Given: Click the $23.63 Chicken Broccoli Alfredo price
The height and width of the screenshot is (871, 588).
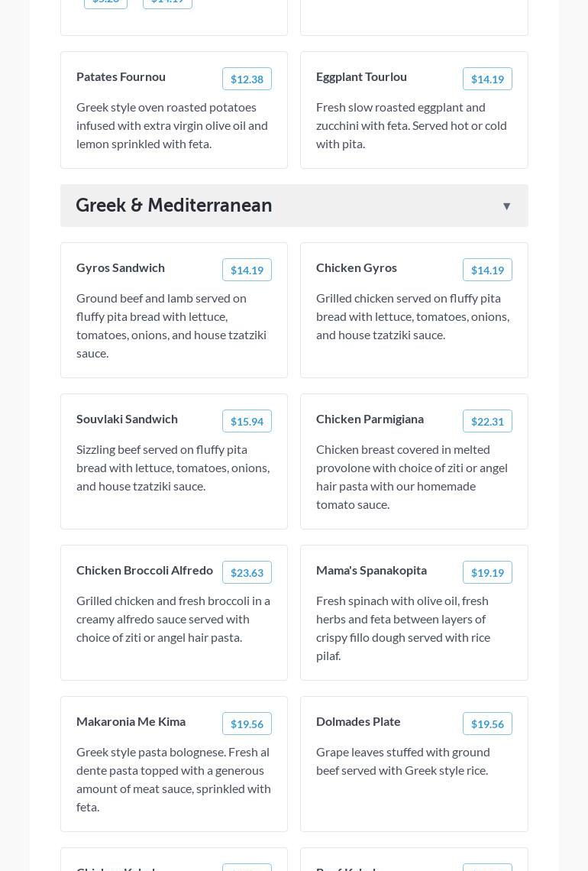Looking at the screenshot, I should [x=247, y=573].
